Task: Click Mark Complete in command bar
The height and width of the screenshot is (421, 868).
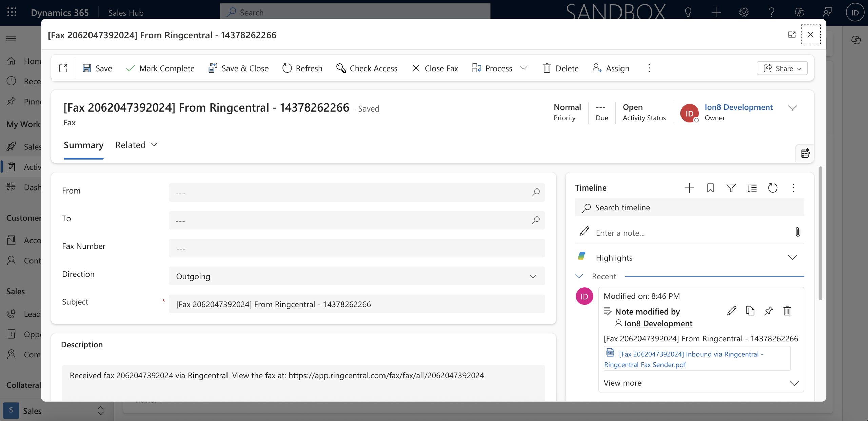Action: (x=160, y=68)
